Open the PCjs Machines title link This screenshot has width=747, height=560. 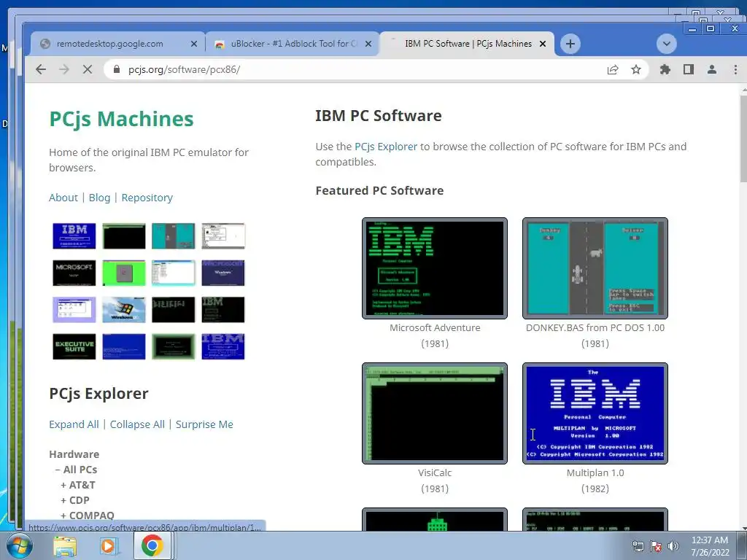(122, 119)
